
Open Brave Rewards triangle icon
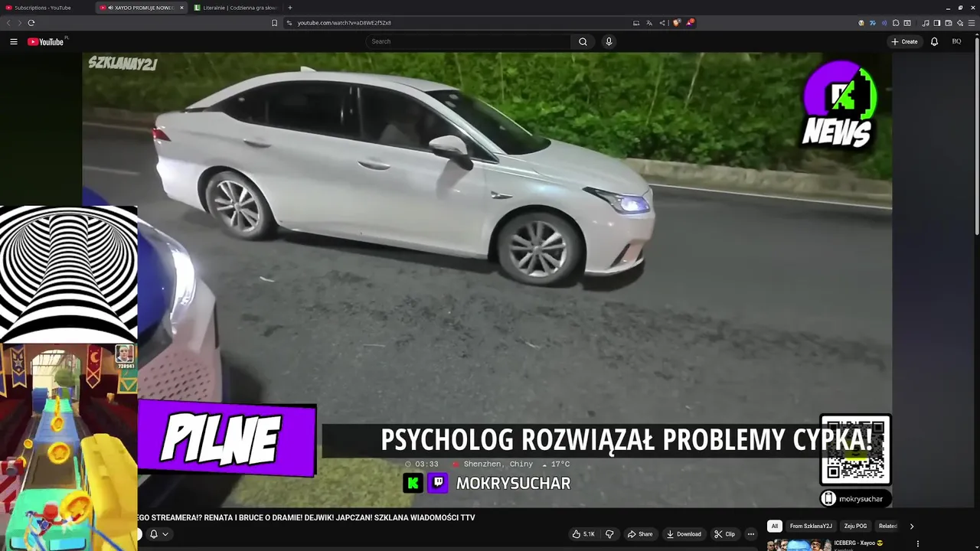(689, 23)
